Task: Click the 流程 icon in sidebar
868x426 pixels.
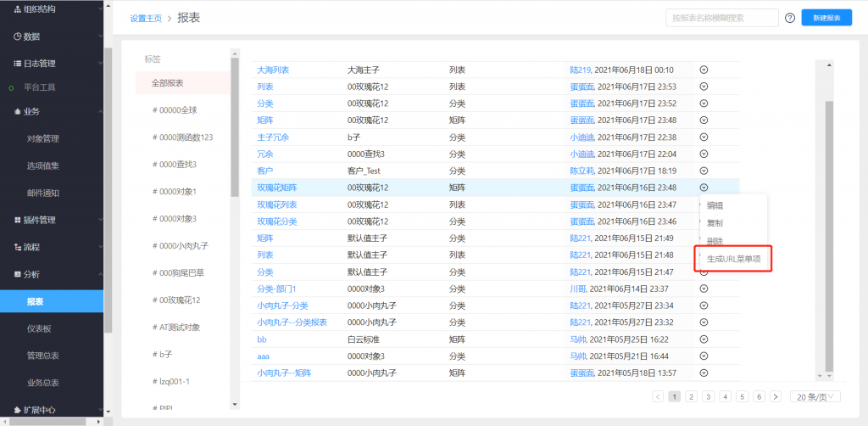Action: tap(17, 248)
